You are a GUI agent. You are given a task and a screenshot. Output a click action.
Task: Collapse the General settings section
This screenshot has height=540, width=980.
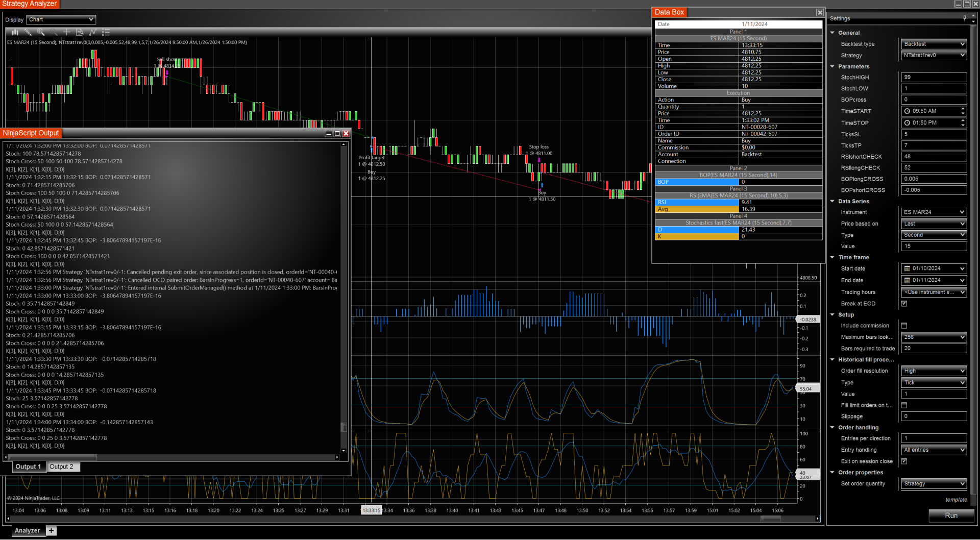[832, 33]
